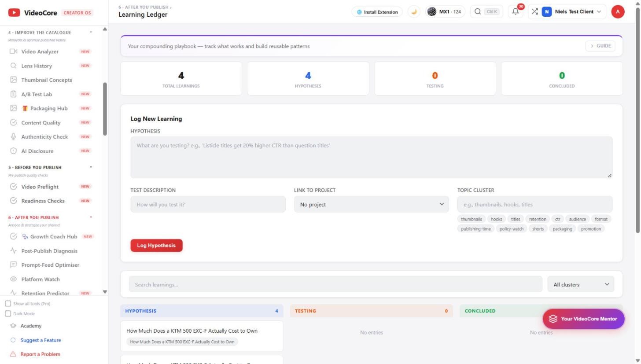Open the notifications bell
This screenshot has height=364, width=641.
click(x=516, y=12)
